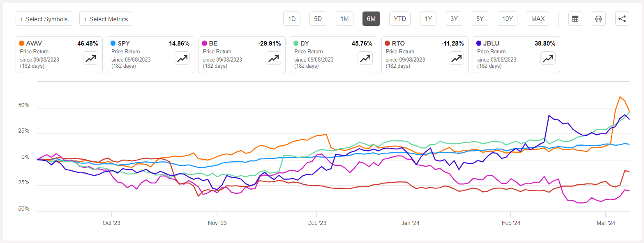Click trend chart icon in JBLU card
This screenshot has height=243, width=644.
(548, 59)
